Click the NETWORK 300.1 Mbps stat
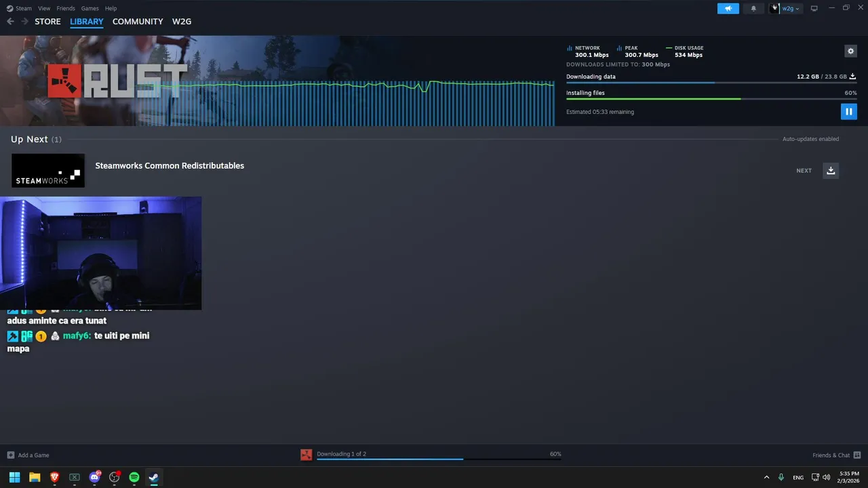 (588, 52)
